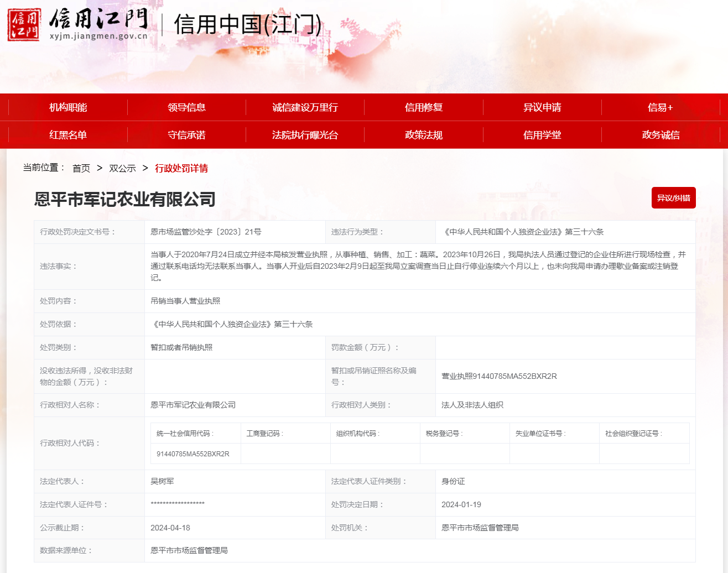Go to 首页 via breadcrumb
Screen dimensions: 728x573
click(x=81, y=168)
